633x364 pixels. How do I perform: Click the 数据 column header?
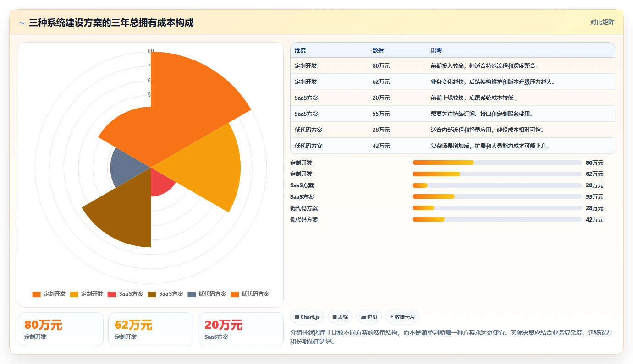click(378, 50)
